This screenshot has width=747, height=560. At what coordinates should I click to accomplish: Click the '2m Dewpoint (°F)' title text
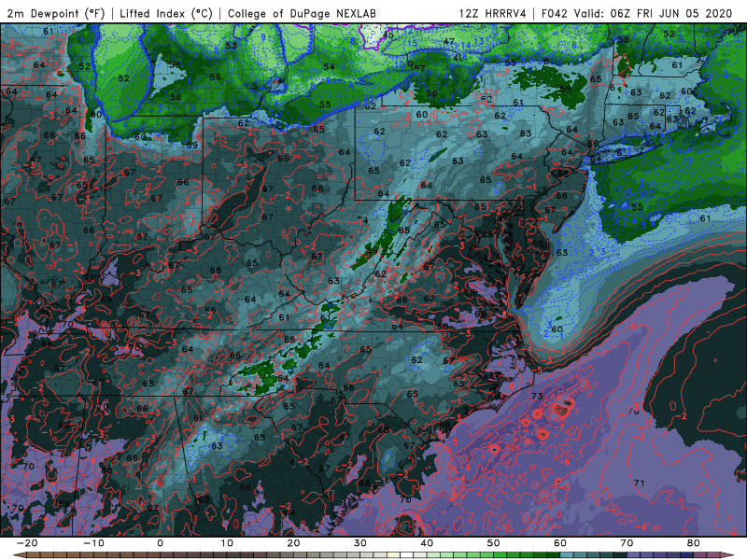56,13
